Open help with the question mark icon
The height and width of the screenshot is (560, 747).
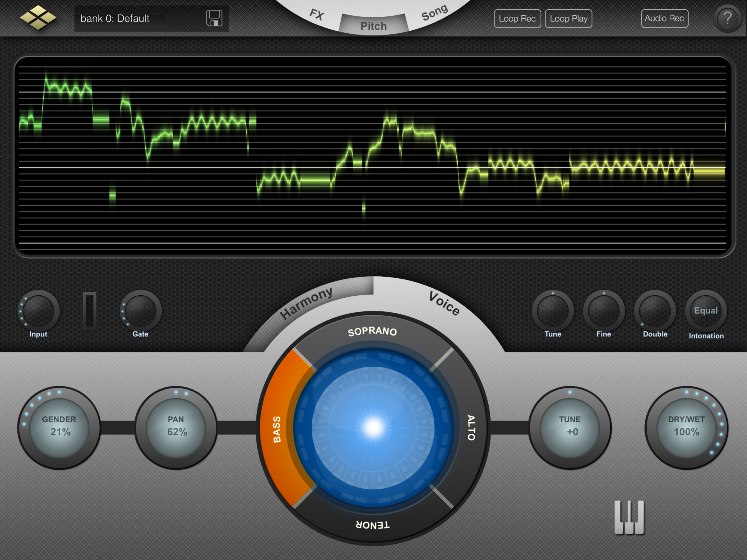coord(727,18)
